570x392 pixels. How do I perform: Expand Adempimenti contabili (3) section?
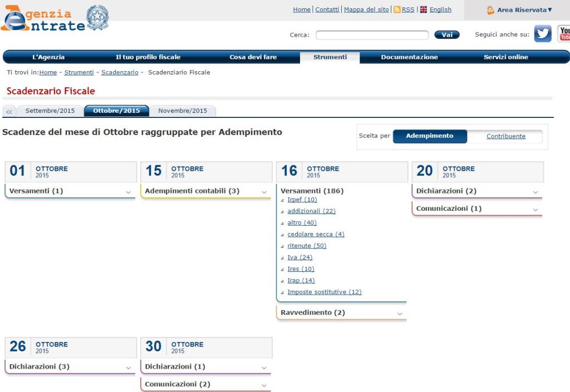pyautogui.click(x=206, y=191)
